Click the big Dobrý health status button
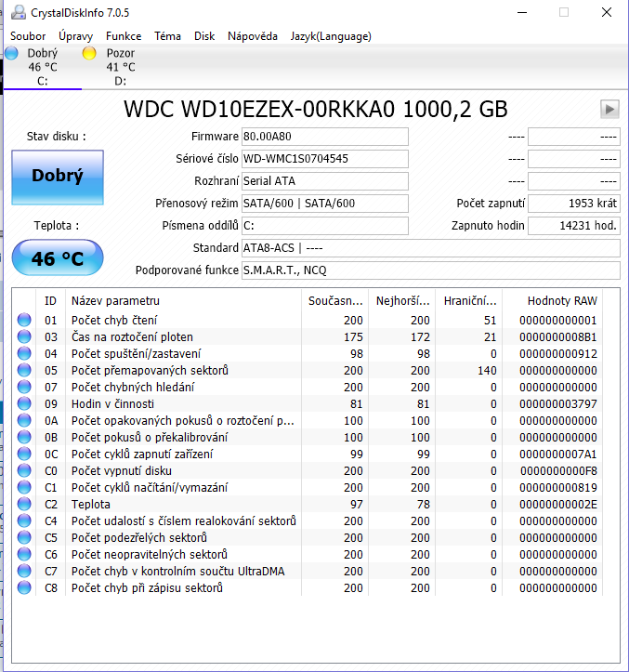The image size is (629, 672). (x=58, y=177)
